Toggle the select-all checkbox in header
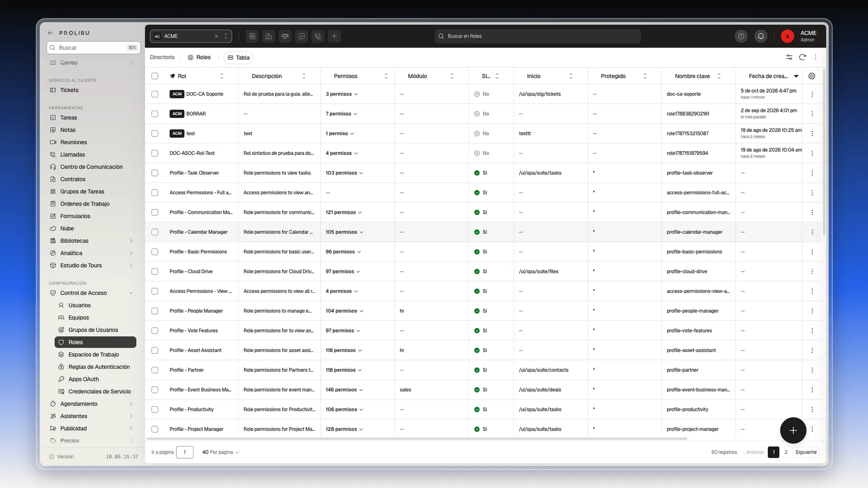The width and height of the screenshot is (868, 488). (x=155, y=76)
